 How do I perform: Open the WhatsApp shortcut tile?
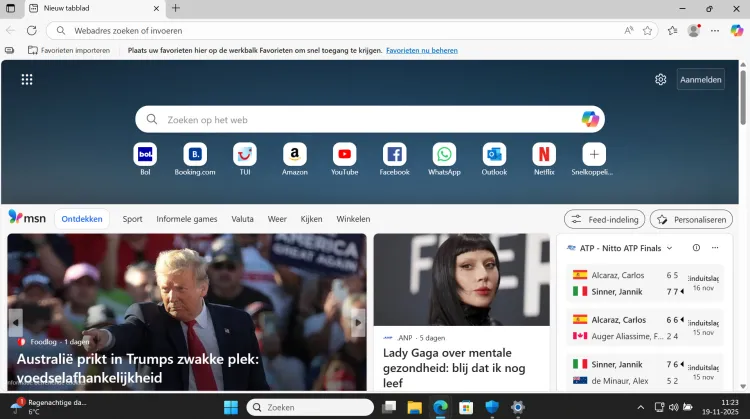pyautogui.click(x=444, y=155)
